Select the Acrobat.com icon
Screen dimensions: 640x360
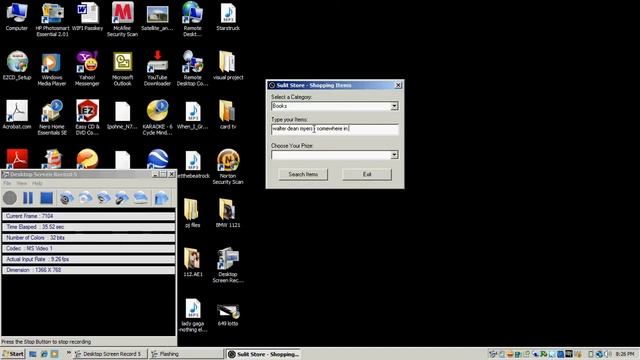[x=17, y=115]
